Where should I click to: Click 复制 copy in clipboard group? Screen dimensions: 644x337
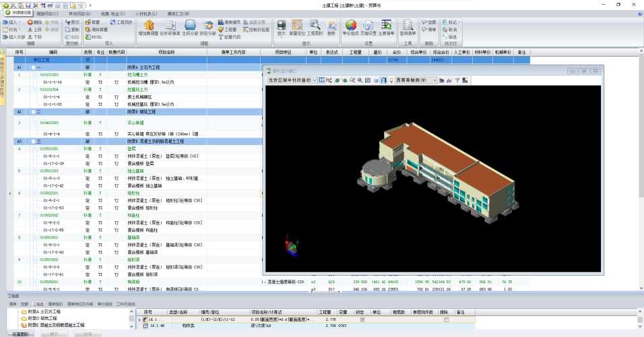pos(72,30)
